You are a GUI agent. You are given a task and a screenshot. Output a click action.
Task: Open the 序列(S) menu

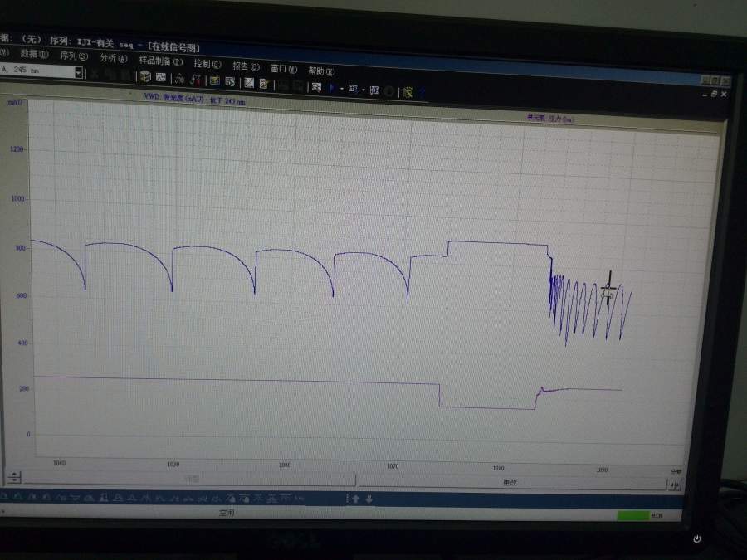point(74,56)
